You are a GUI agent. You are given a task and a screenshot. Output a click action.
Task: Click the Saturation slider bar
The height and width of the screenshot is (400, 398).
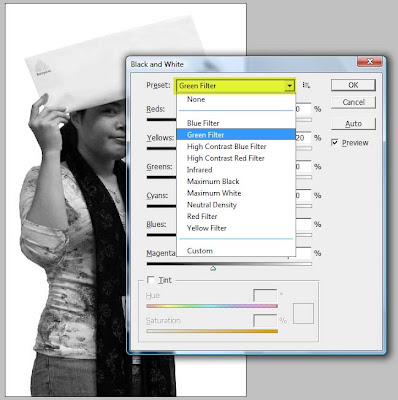click(x=212, y=331)
